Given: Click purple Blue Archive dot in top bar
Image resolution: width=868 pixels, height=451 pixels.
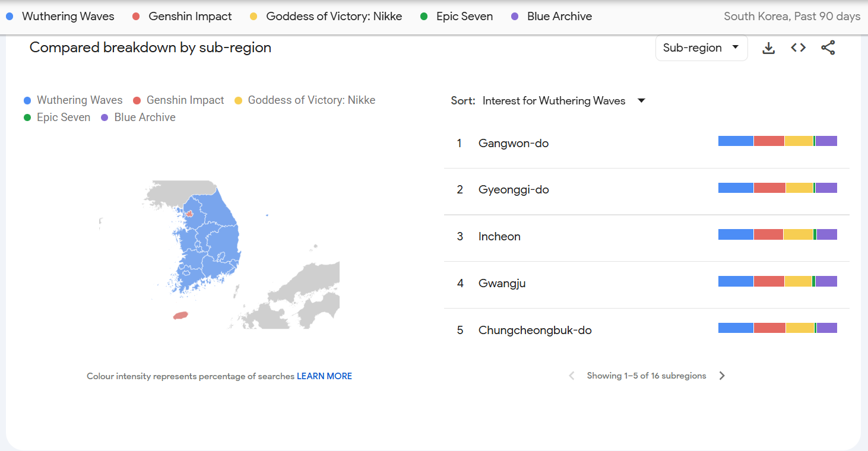Looking at the screenshot, I should coord(515,17).
